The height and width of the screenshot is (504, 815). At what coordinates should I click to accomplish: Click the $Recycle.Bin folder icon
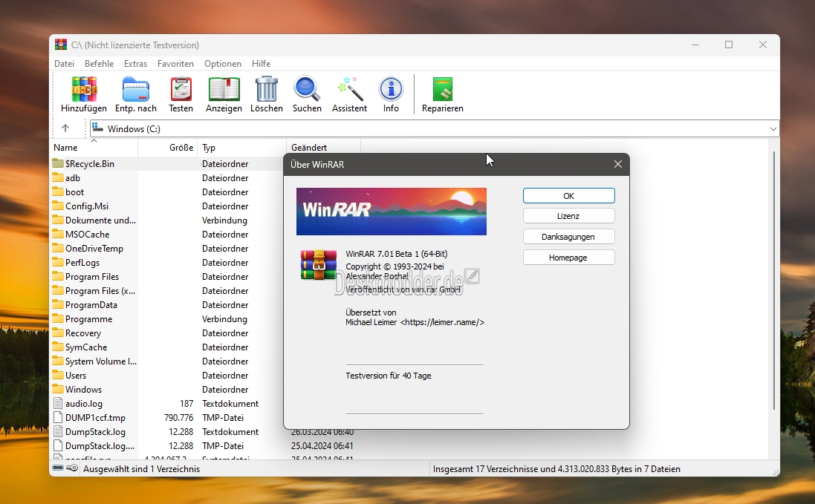58,163
